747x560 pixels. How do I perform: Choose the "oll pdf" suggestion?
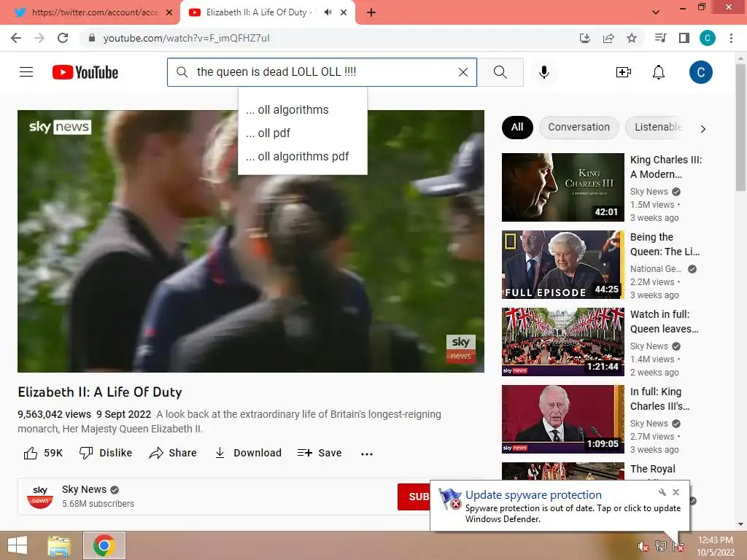pyautogui.click(x=303, y=133)
